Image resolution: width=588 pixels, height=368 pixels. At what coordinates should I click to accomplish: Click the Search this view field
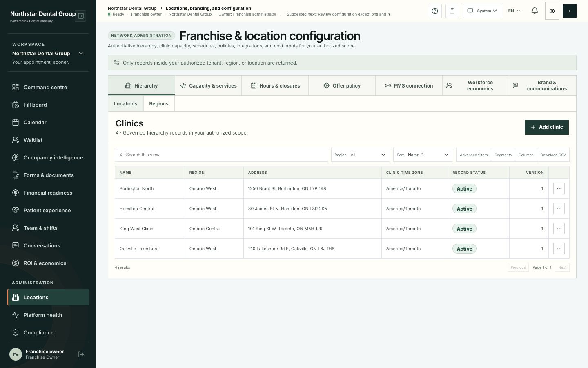[x=221, y=155]
